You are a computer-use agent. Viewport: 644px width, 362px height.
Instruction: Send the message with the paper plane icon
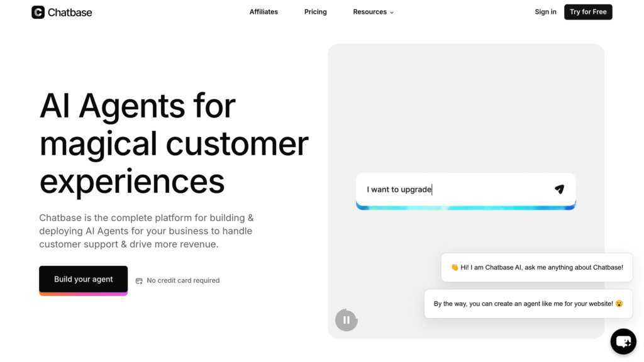click(559, 189)
